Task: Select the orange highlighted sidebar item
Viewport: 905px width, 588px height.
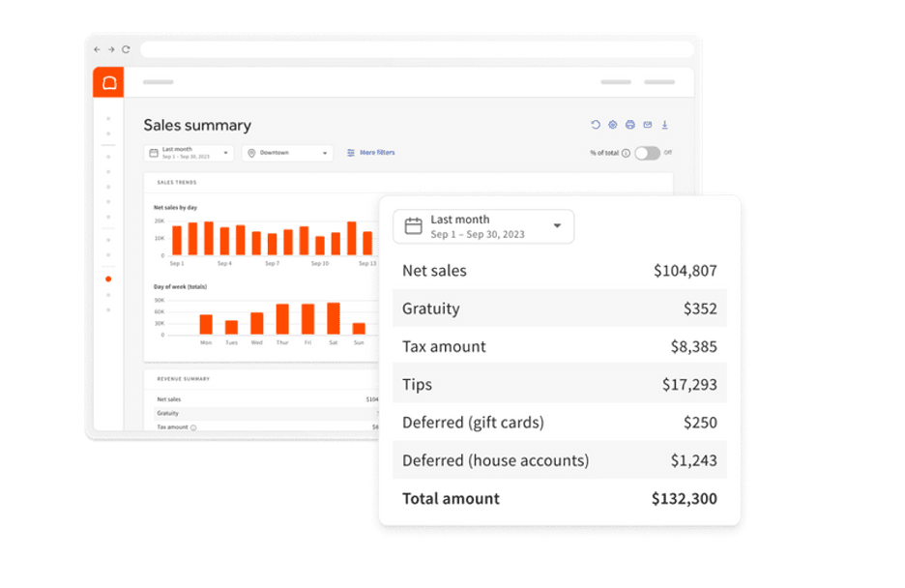Action: click(x=108, y=279)
